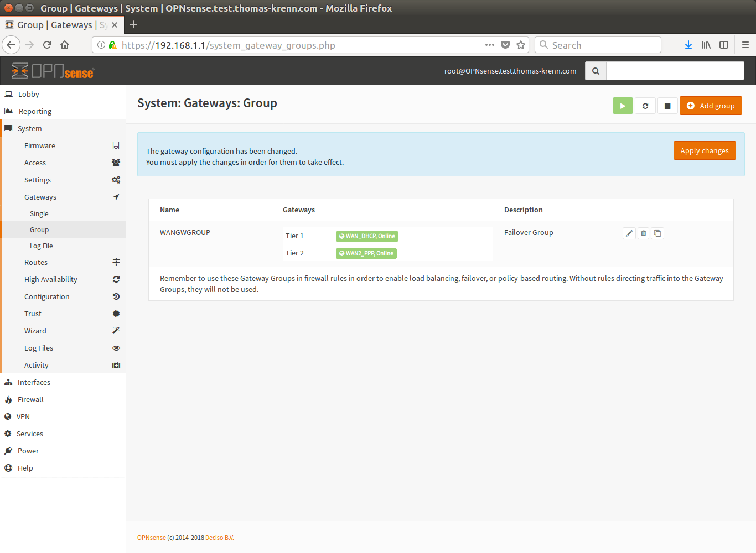Open Firefox downloads panel
This screenshot has height=553, width=756.
tap(688, 45)
